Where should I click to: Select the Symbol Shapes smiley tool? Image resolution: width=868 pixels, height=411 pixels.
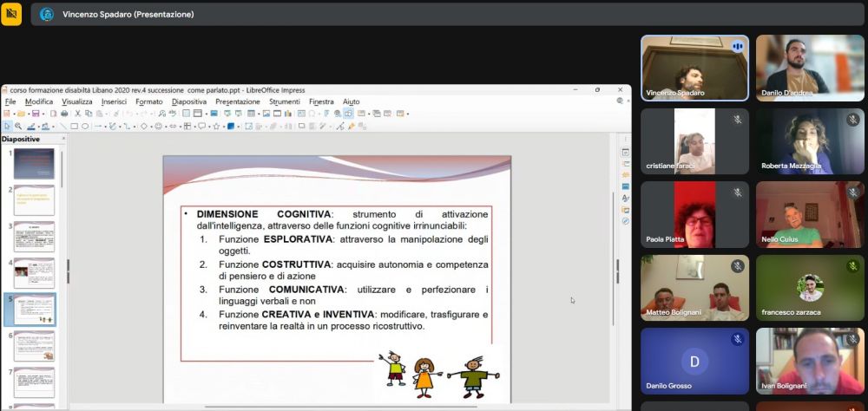[158, 126]
